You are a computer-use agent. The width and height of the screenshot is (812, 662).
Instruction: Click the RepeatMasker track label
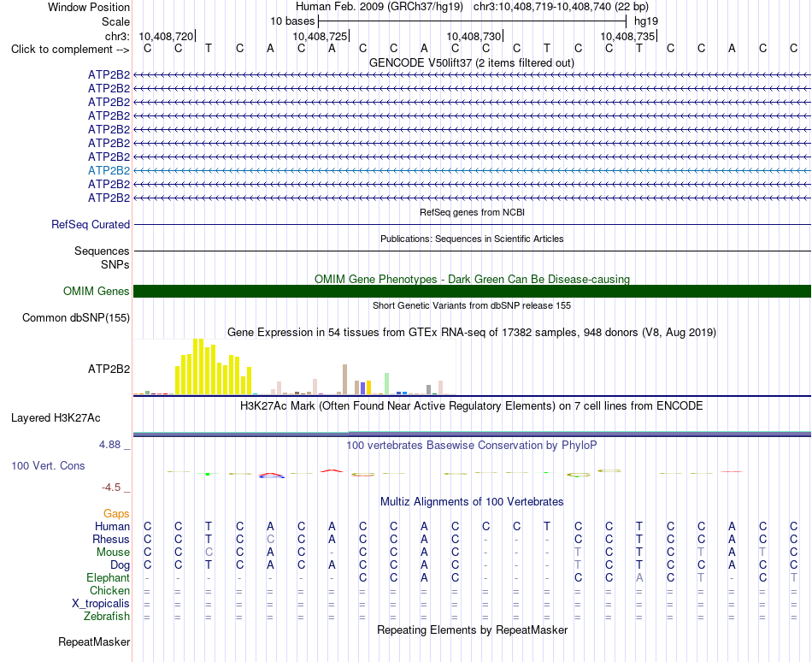coord(94,641)
